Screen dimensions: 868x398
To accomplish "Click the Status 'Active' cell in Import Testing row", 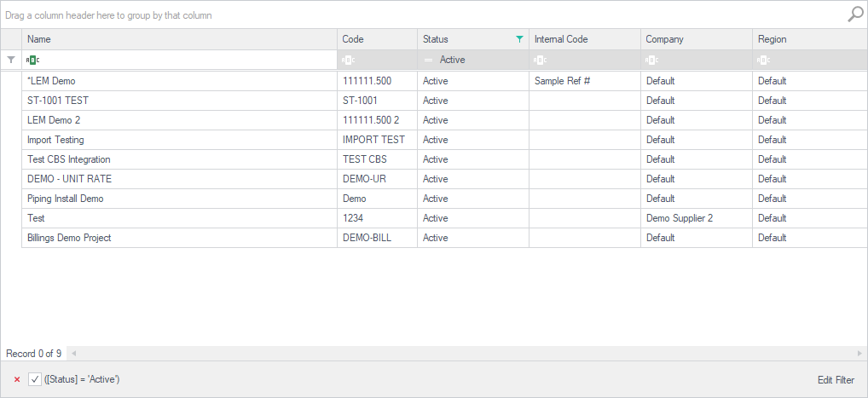I will click(473, 140).
